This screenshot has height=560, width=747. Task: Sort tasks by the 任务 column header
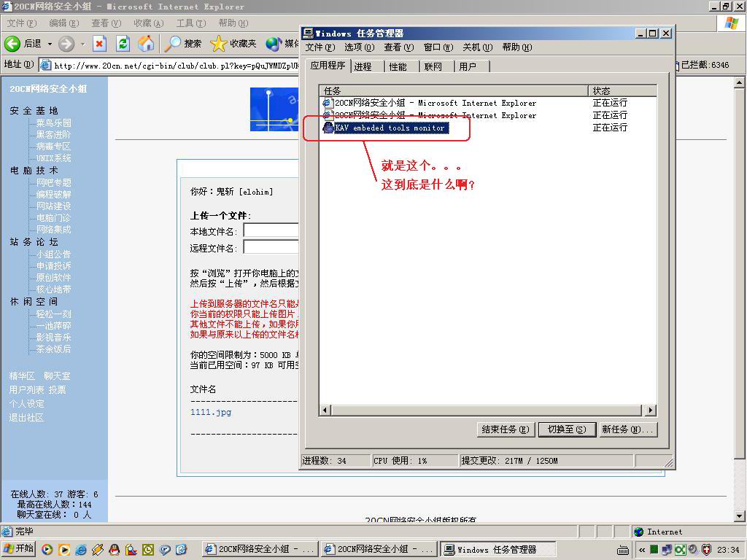pos(454,90)
